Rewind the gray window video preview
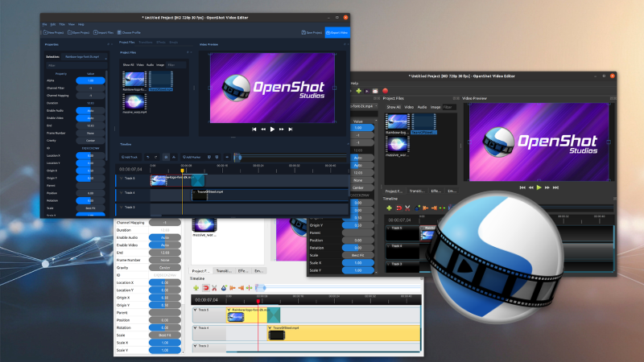This screenshot has width=644, height=362. click(531, 187)
